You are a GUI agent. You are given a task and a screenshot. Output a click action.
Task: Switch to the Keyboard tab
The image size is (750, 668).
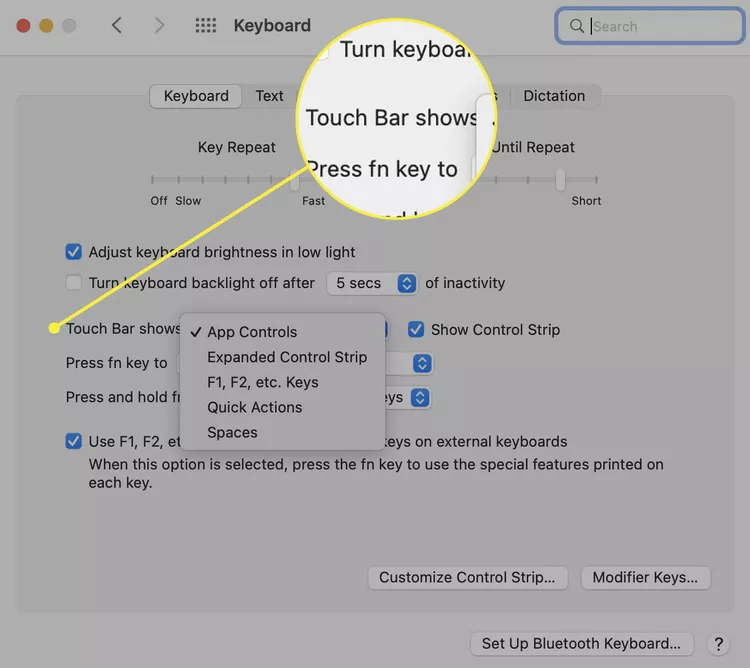196,96
